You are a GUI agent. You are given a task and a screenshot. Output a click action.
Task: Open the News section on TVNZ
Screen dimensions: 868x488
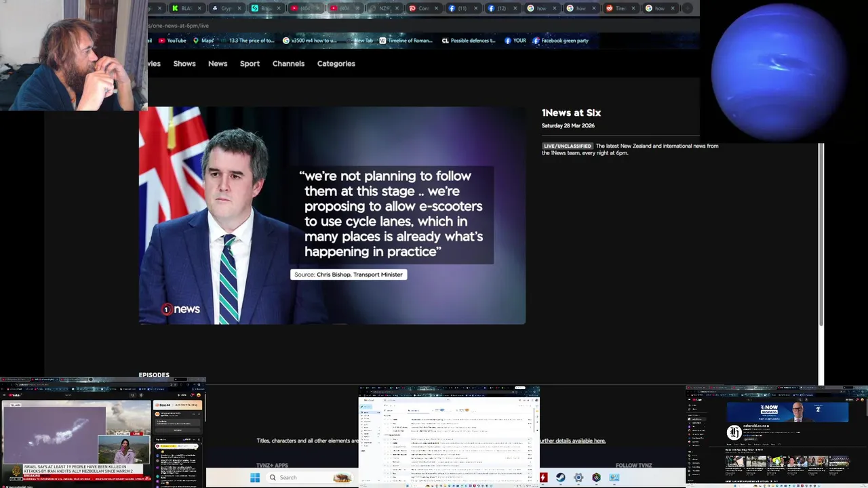pyautogui.click(x=218, y=64)
